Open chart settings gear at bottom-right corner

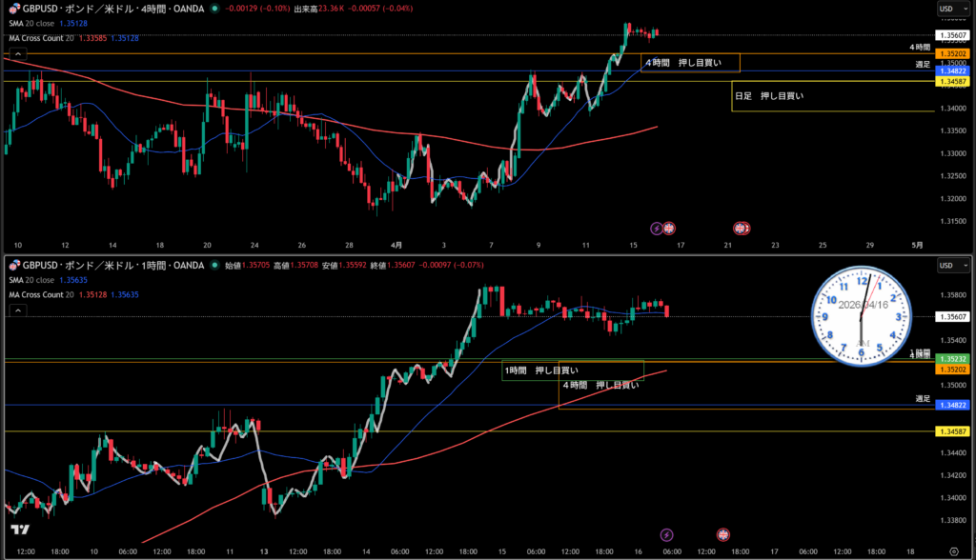[953, 552]
